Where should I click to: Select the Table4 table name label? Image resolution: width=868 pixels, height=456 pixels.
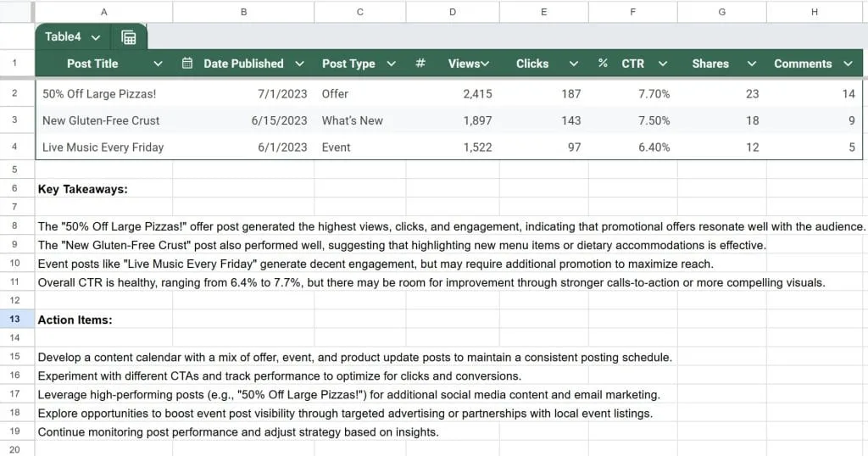pos(63,36)
